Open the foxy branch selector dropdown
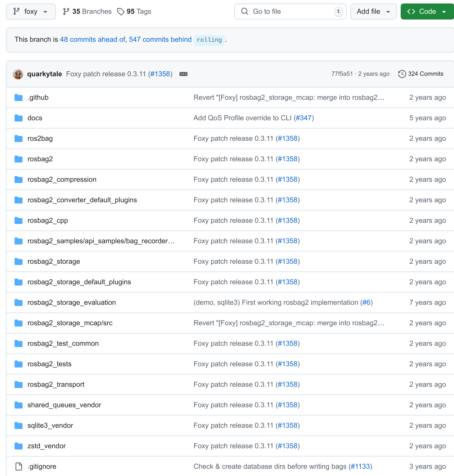The image size is (454, 476). coord(31,11)
